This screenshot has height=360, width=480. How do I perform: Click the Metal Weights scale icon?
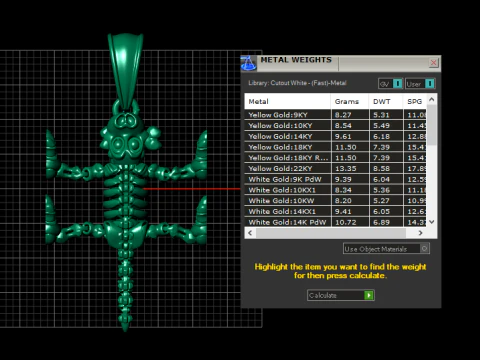point(248,63)
